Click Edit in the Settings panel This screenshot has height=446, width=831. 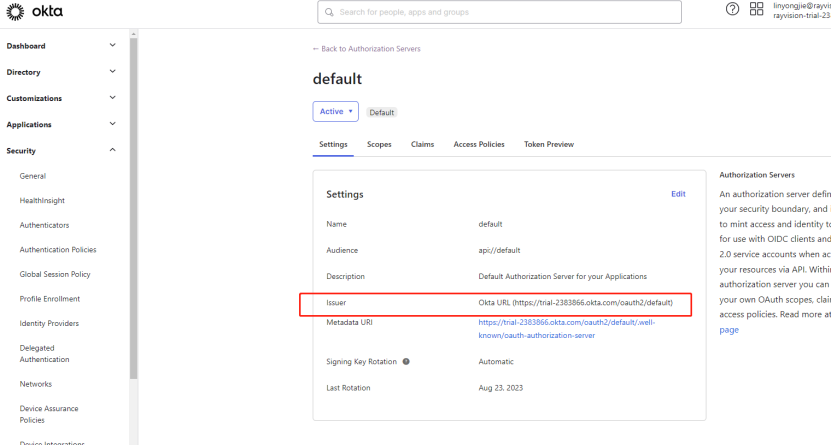(678, 194)
